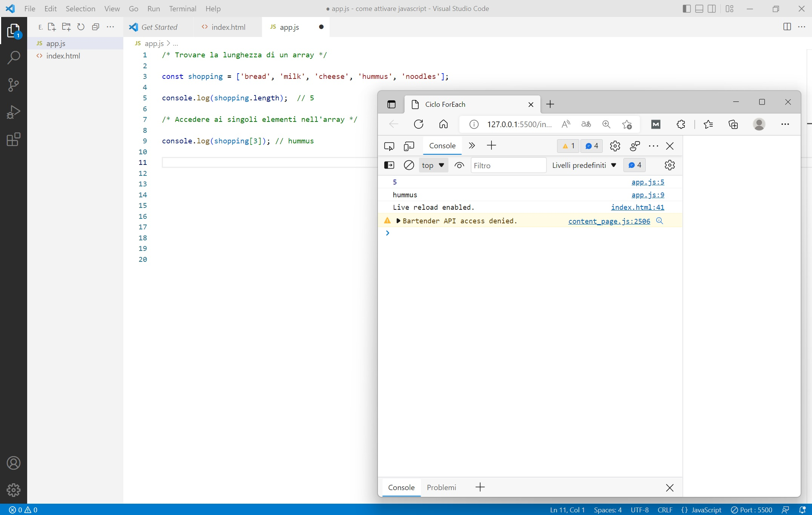Viewport: 812px width, 515px height.
Task: Open the Extensions view in sidebar
Action: 14,140
